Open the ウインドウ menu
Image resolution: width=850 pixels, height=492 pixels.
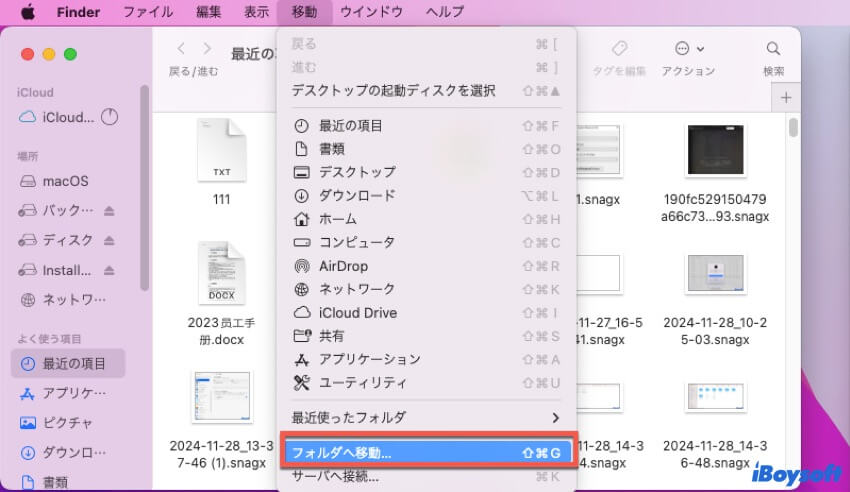point(371,12)
